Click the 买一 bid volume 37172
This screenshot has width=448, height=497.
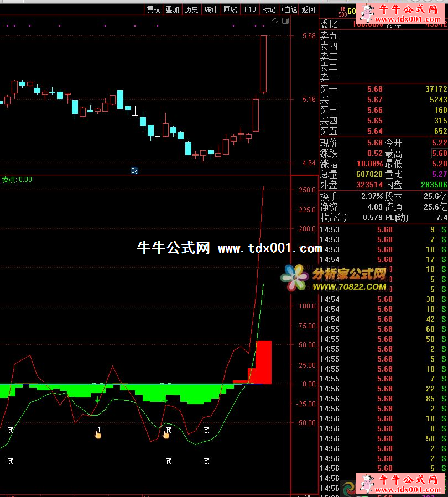pos(436,90)
